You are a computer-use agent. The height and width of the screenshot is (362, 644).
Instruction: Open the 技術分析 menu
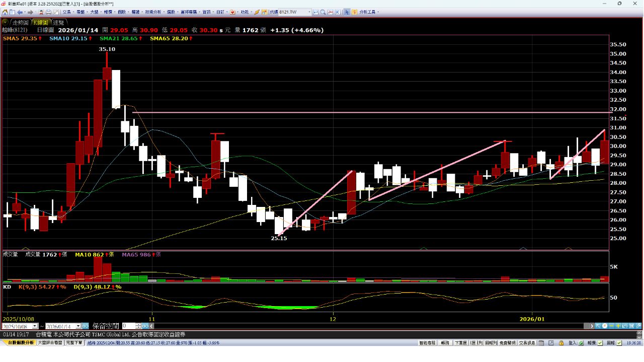click(x=153, y=12)
